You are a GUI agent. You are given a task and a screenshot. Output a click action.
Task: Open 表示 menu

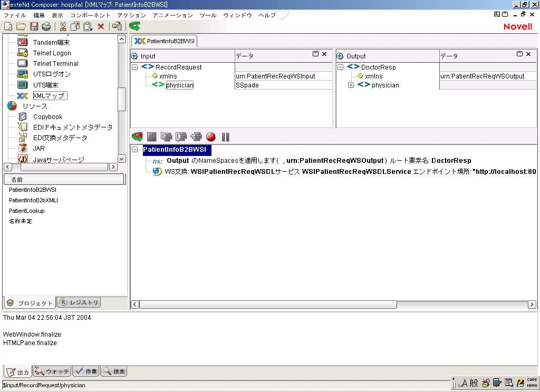(57, 15)
